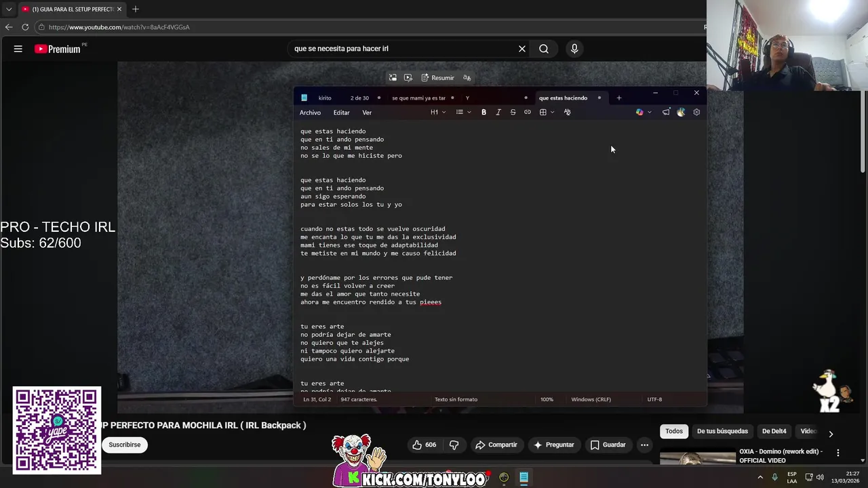Click Notepad table icon

[x=542, y=113]
